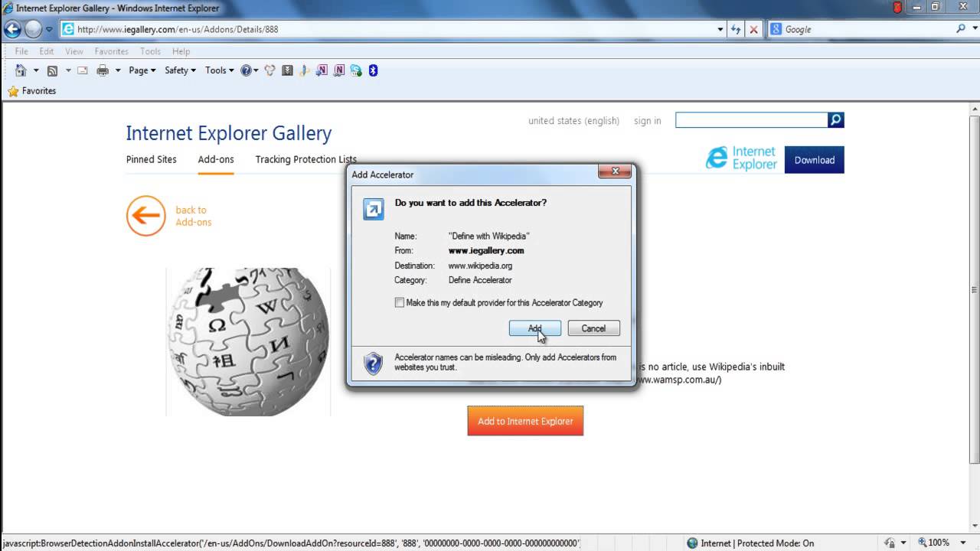The width and height of the screenshot is (980, 551).
Task: Click the back to Add-ons link
Action: point(193,216)
